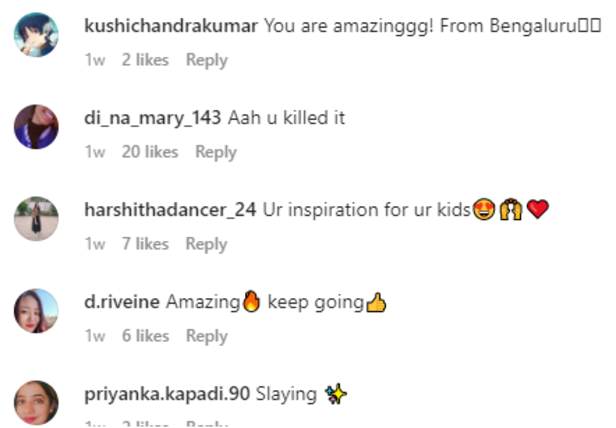
Task: Show the 20 likes on di_na_mary_143's comment
Action: pos(150,152)
